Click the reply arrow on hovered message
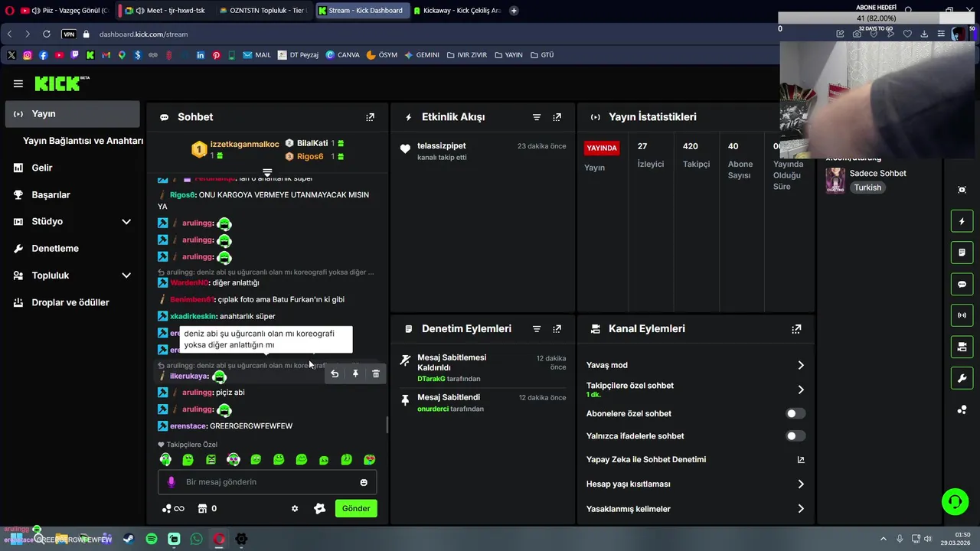980x551 pixels. point(335,373)
